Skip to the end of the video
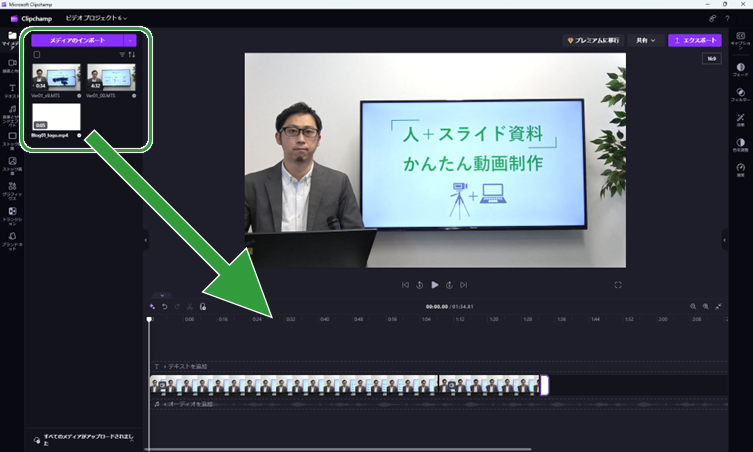This screenshot has width=753, height=452. point(463,285)
